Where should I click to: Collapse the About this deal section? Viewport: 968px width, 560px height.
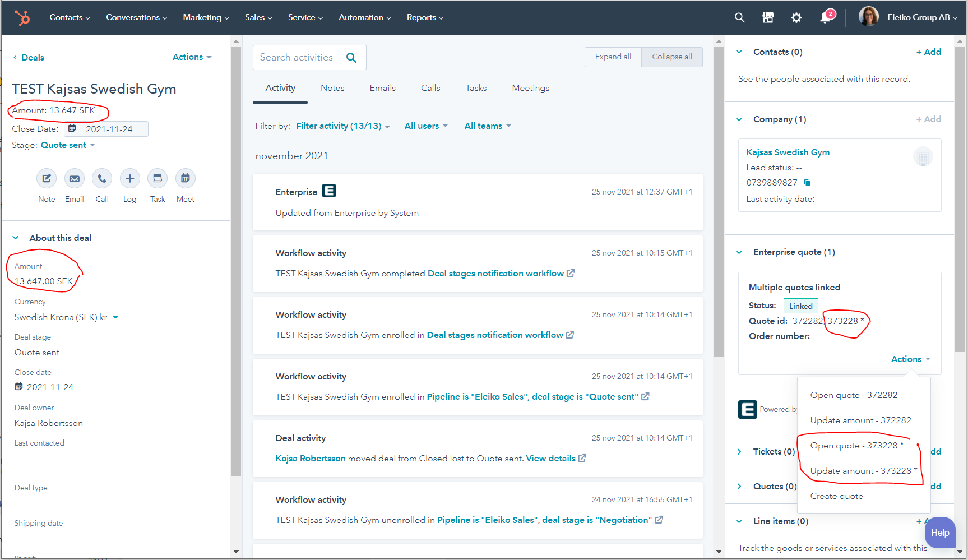point(16,238)
